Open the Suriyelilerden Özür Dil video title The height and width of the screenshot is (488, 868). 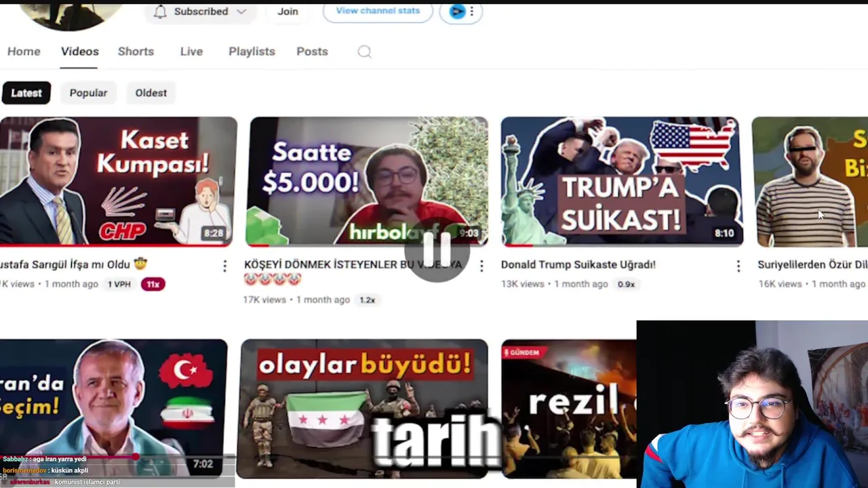812,264
